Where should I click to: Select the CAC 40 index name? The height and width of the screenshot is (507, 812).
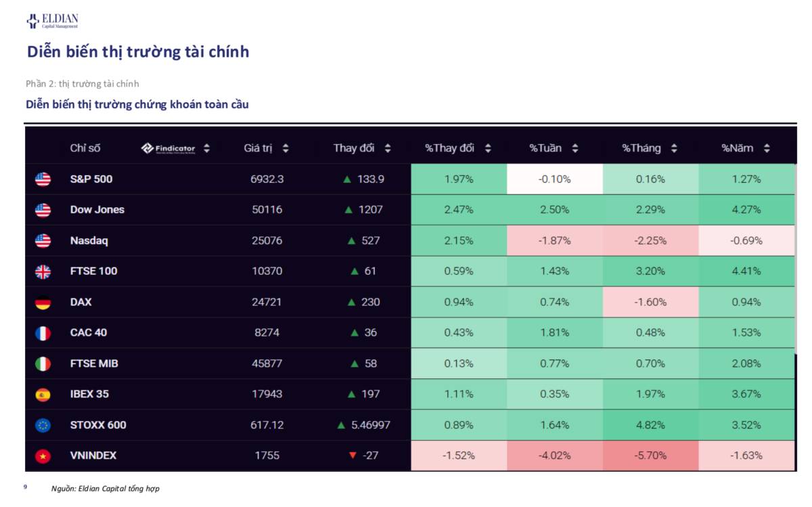(89, 333)
